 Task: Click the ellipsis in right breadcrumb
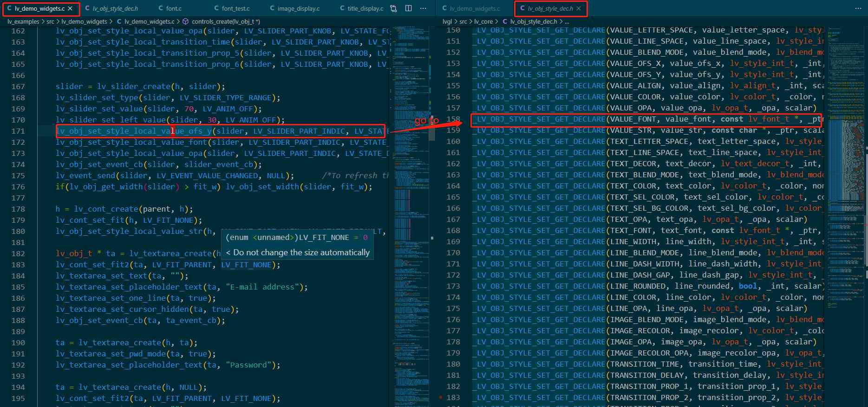[567, 21]
